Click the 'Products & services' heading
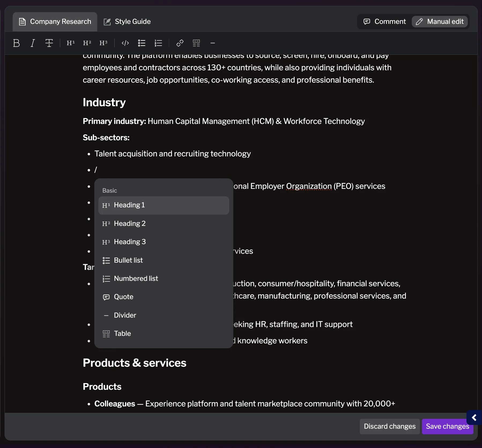This screenshot has width=482, height=448. coord(135,363)
